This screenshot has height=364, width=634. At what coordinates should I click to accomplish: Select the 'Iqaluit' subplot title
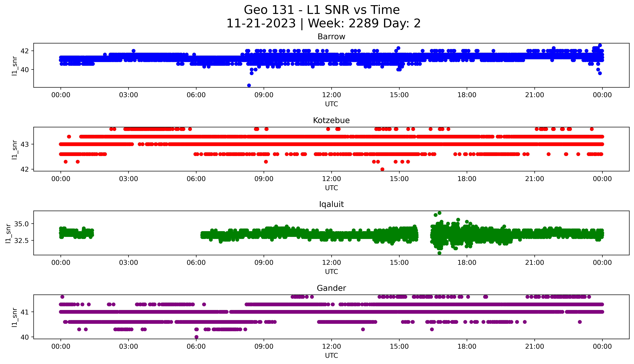[x=331, y=205]
